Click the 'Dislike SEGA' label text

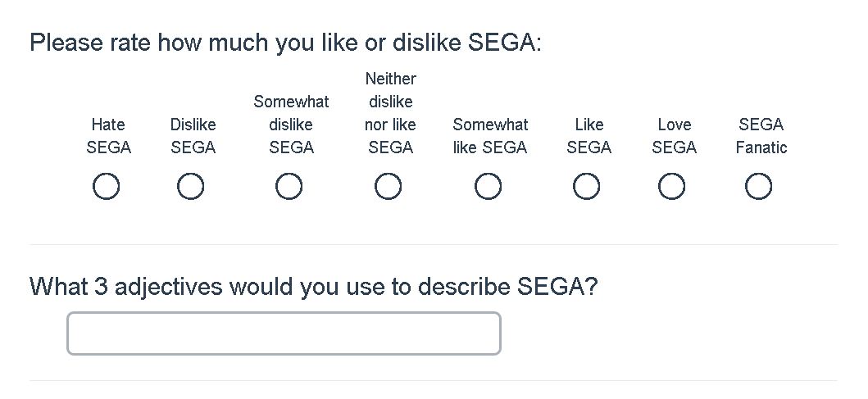tap(193, 136)
